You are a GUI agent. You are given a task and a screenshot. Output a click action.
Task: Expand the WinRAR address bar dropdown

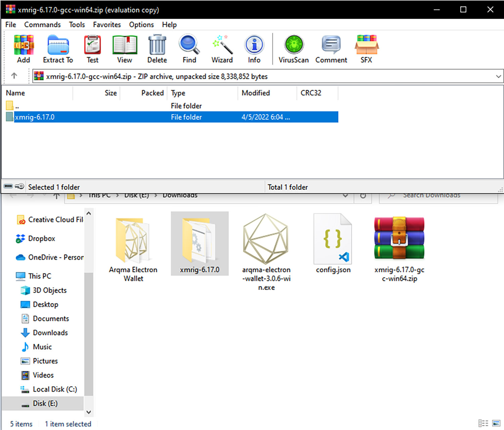pos(498,76)
